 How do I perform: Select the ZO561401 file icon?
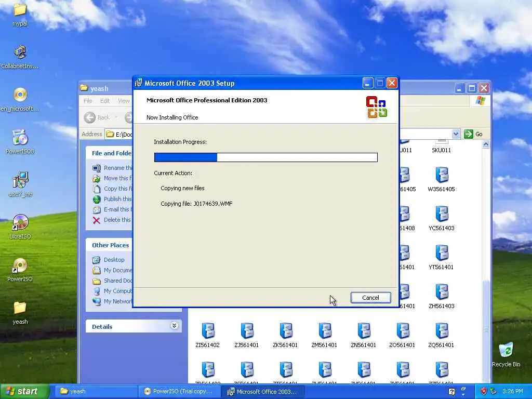(403, 336)
